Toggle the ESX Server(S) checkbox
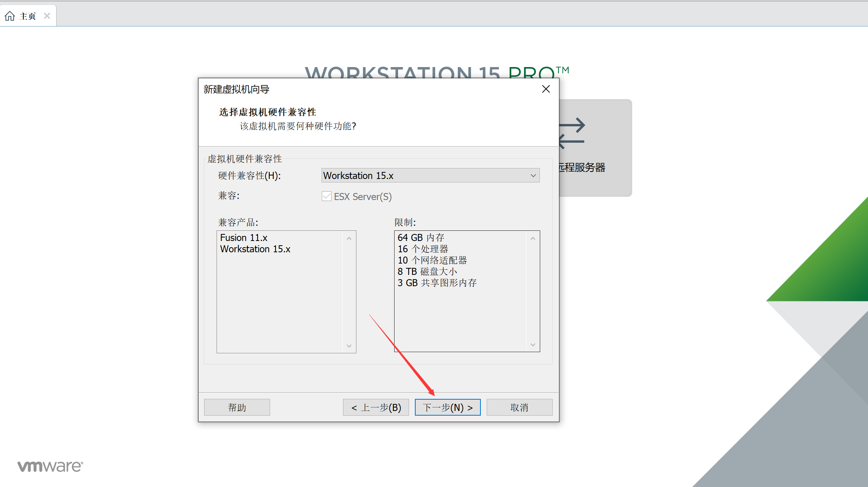 327,196
